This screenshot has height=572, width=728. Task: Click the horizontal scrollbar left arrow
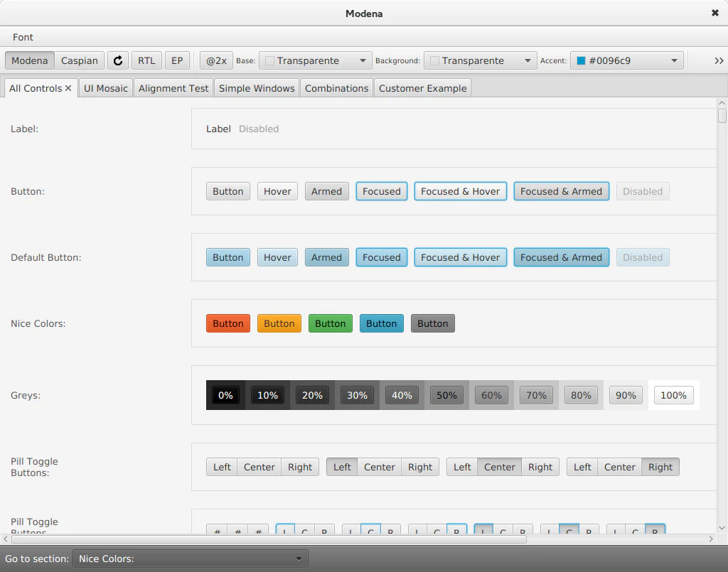click(6, 539)
